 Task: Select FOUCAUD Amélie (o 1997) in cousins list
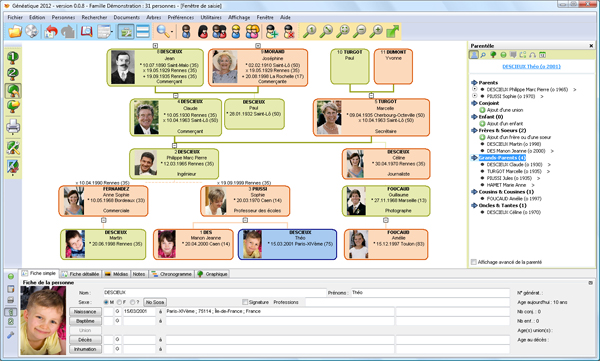pyautogui.click(x=514, y=198)
